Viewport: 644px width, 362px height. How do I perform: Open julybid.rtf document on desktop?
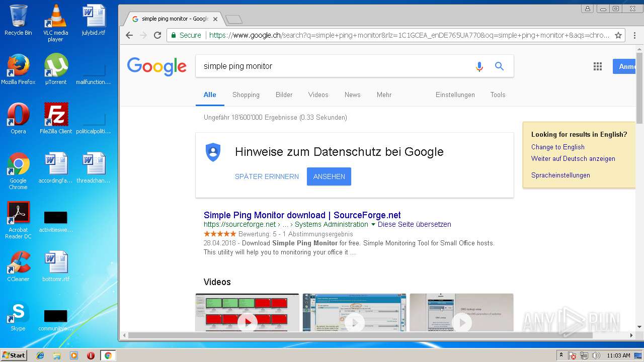click(x=94, y=20)
